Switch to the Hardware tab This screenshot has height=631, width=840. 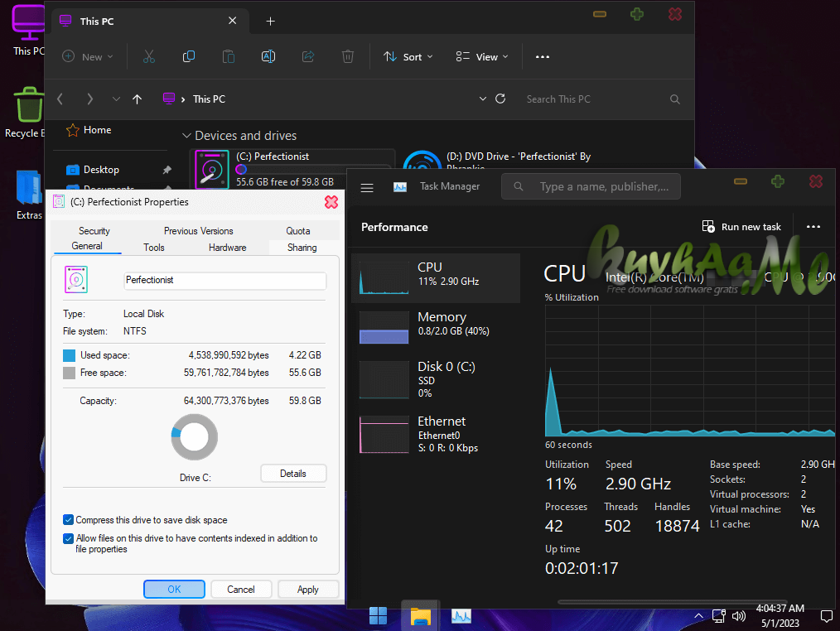[228, 248]
